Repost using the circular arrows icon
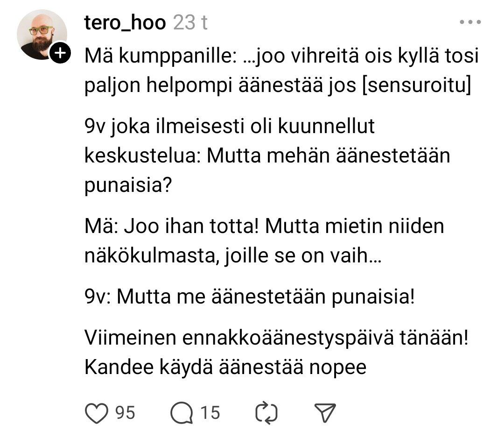The height and width of the screenshot is (445, 504). coord(267,413)
